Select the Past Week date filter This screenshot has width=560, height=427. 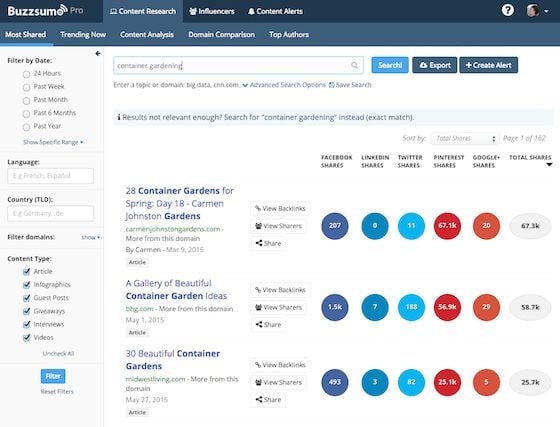pyautogui.click(x=26, y=87)
